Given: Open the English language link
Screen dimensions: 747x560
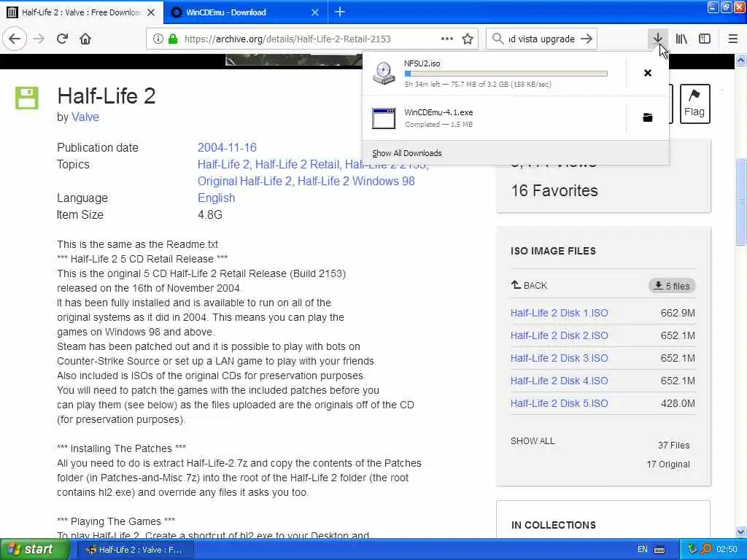Looking at the screenshot, I should [216, 198].
